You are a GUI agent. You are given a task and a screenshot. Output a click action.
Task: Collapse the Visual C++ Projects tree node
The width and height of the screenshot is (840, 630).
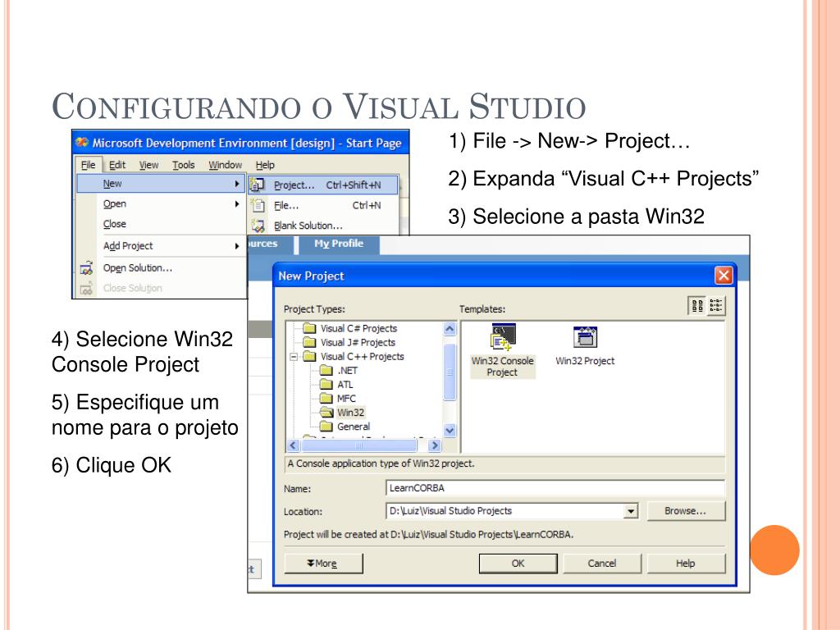pos(294,356)
